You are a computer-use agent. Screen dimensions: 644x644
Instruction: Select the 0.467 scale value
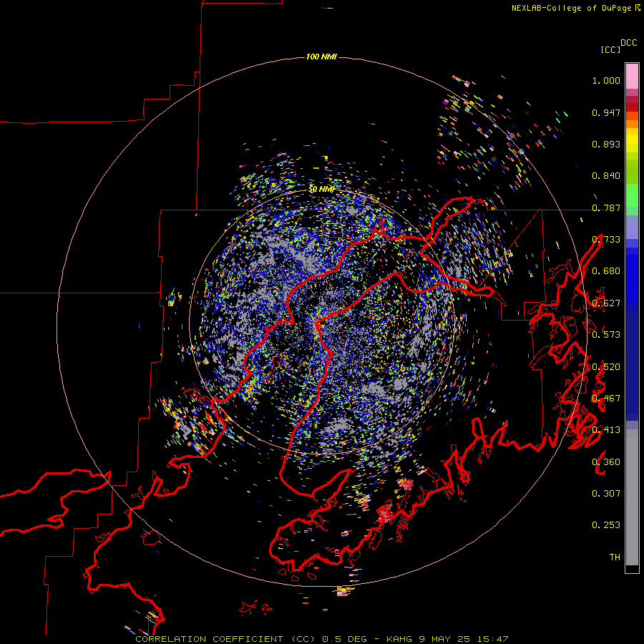(606, 399)
